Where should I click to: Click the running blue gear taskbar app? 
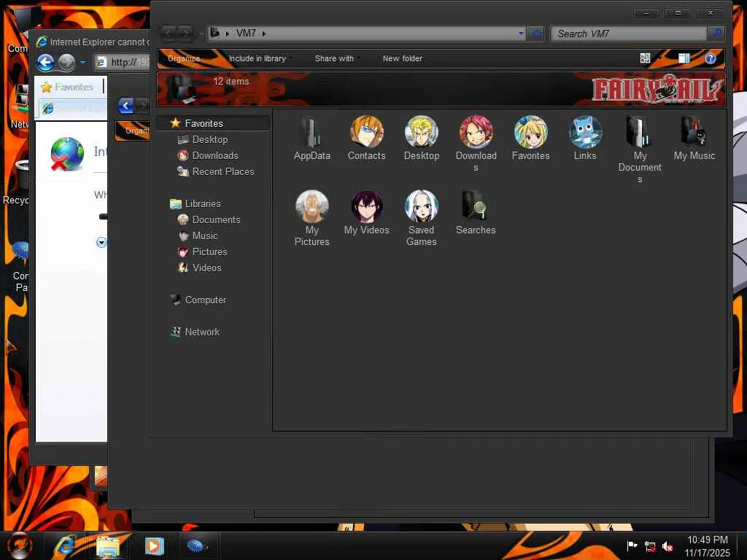tap(197, 545)
